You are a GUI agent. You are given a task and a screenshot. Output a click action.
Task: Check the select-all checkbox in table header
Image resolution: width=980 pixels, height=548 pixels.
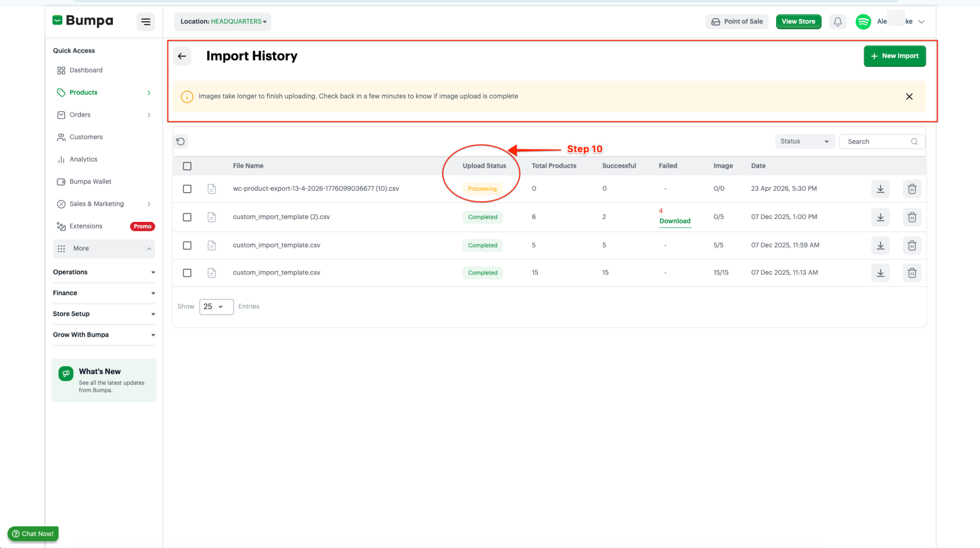[187, 166]
